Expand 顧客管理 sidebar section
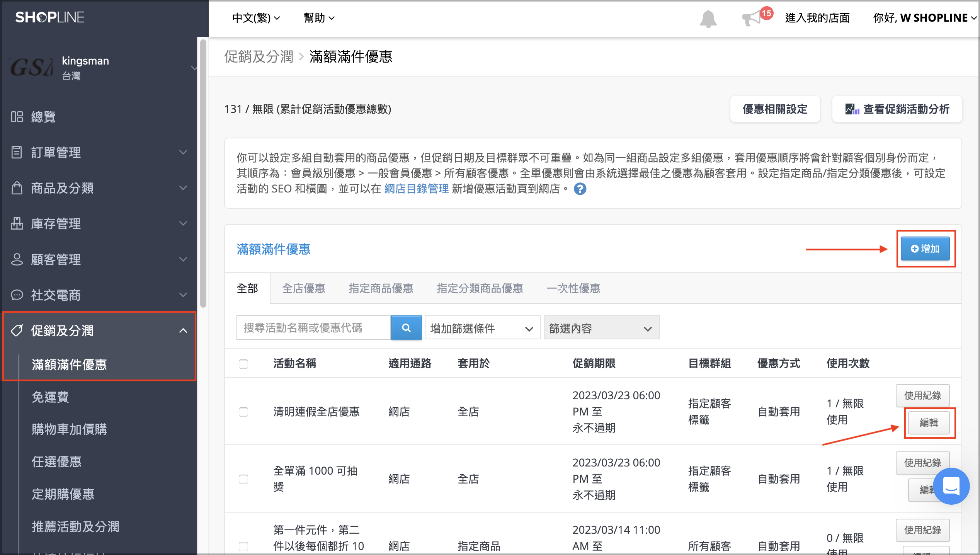The width and height of the screenshot is (980, 555). tap(183, 259)
